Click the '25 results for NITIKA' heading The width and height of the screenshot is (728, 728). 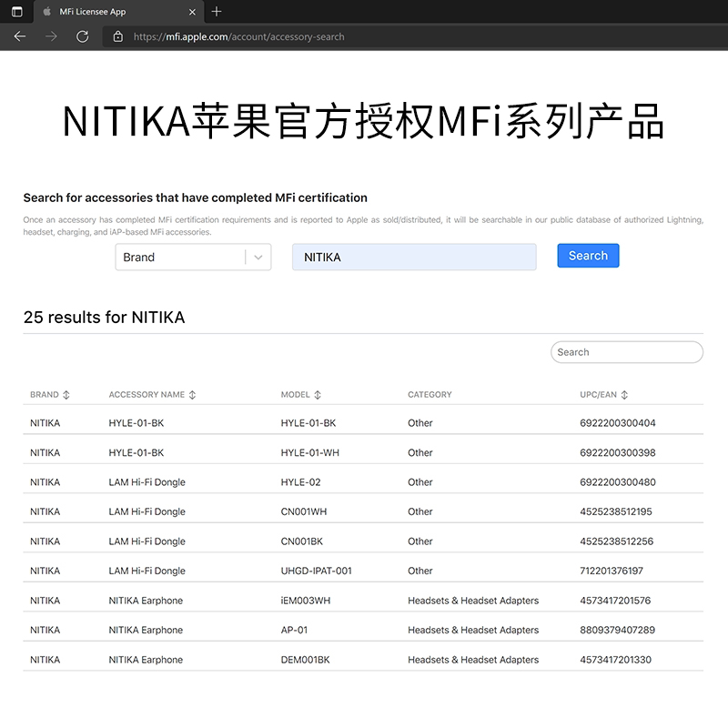[104, 317]
